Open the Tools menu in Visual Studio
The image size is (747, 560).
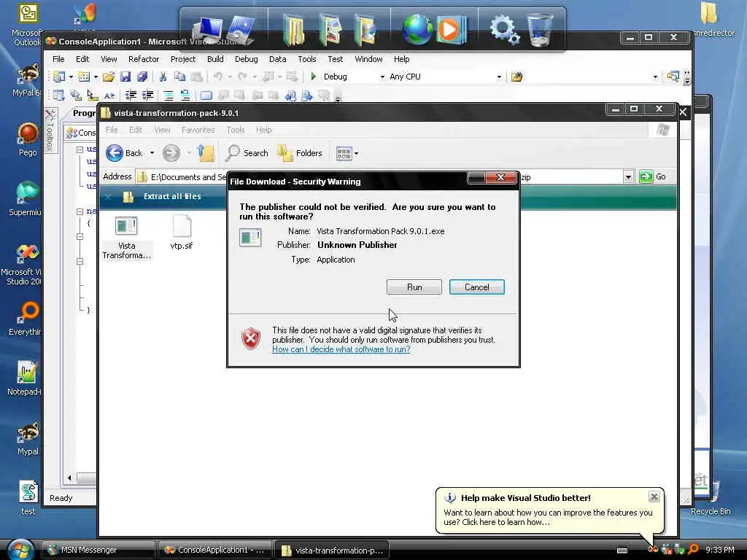click(x=307, y=59)
